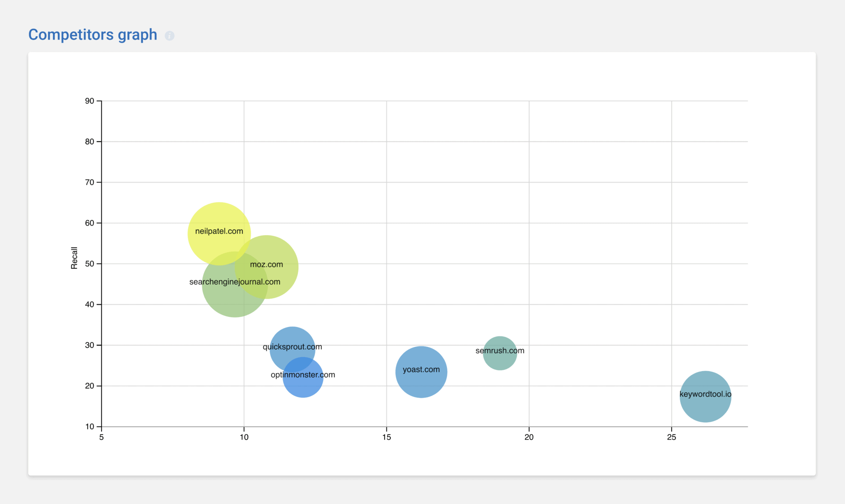The image size is (845, 504).
Task: Click the Competitors graph heading
Action: [92, 34]
